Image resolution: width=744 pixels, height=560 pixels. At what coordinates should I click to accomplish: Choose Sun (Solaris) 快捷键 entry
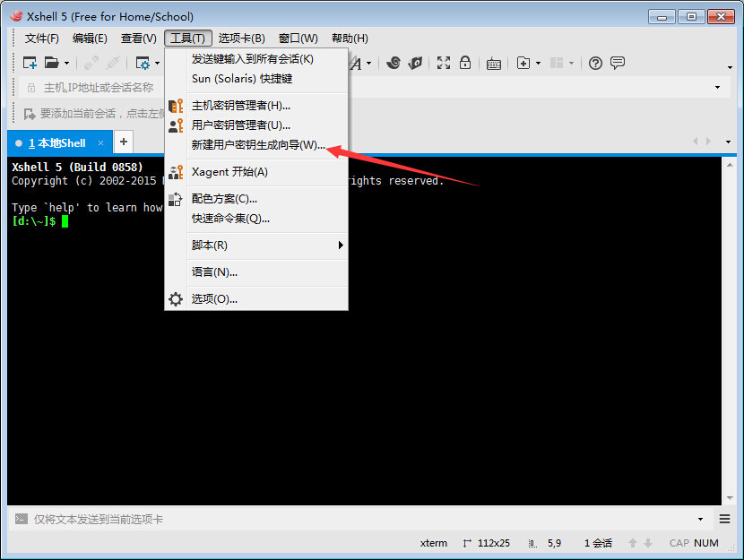(256, 79)
